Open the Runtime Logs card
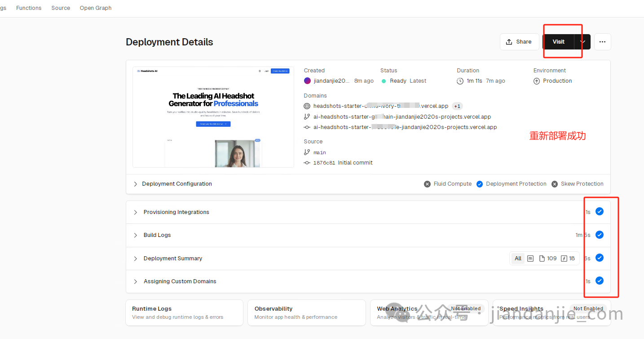644x339 pixels. click(x=185, y=313)
